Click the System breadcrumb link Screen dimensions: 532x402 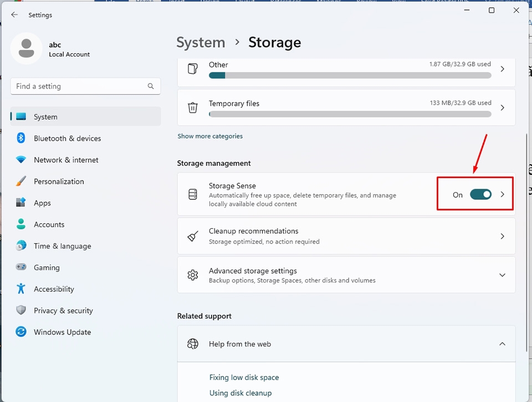201,43
